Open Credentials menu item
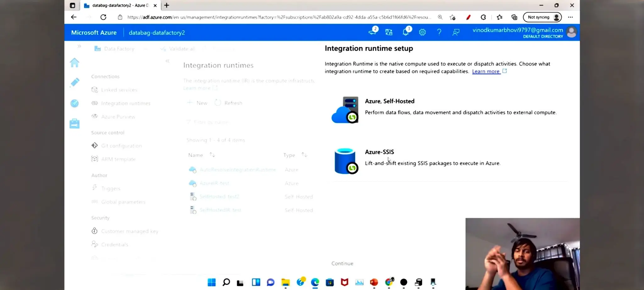 114,244
